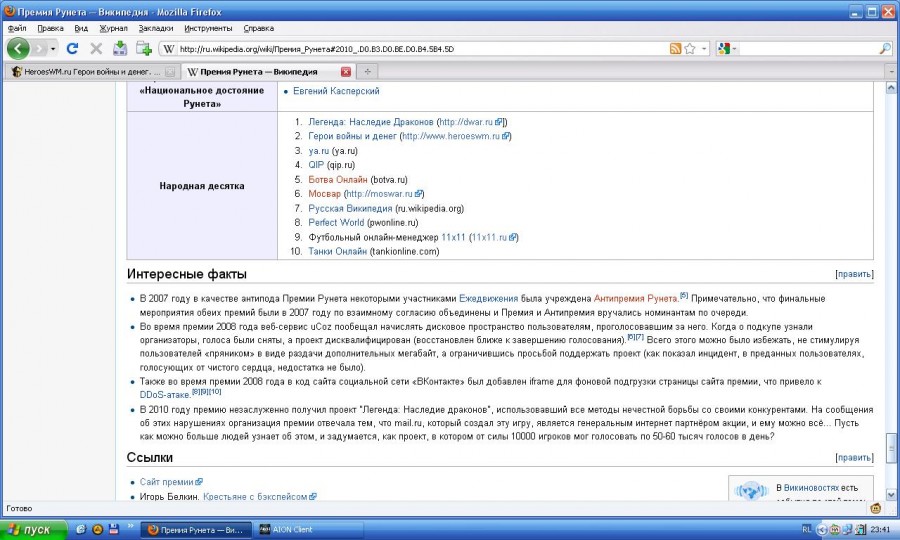Open the QIP article link
Image resolution: width=900 pixels, height=540 pixels.
pos(316,165)
